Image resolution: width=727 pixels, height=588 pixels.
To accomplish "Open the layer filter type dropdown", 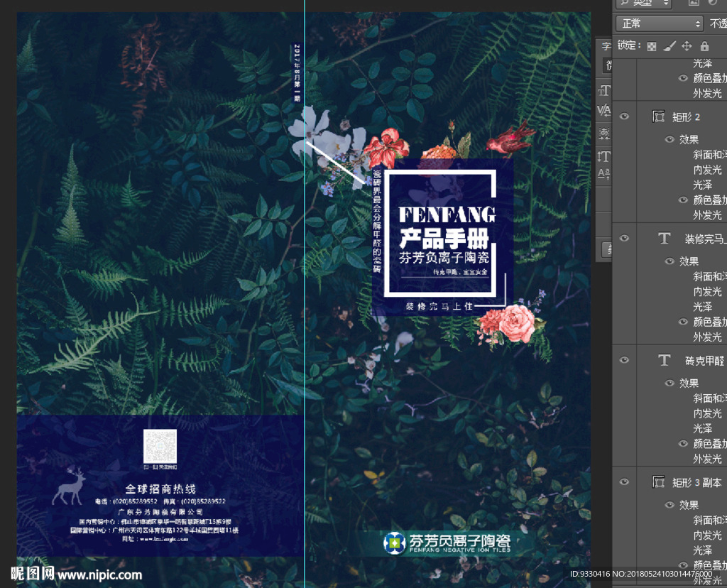I will (644, 4).
